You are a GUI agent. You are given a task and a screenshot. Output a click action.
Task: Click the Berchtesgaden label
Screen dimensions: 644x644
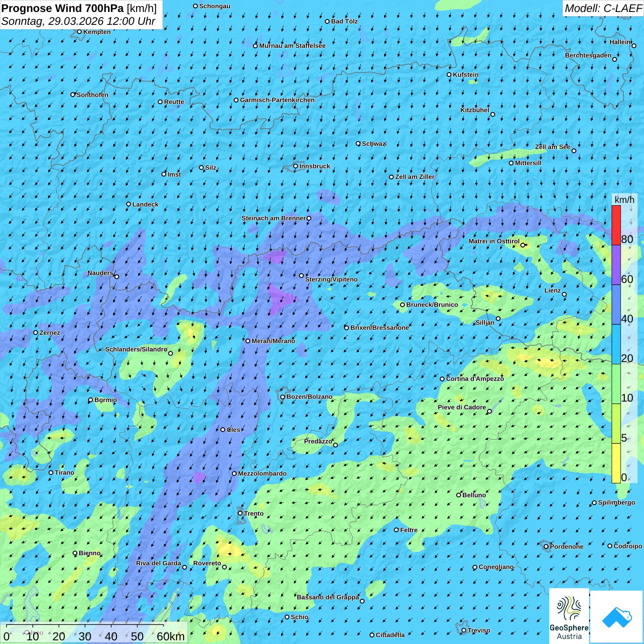point(588,55)
